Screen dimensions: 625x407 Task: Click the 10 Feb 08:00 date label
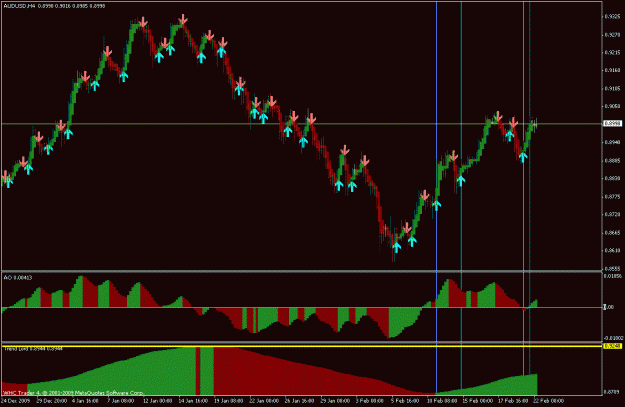pos(442,401)
